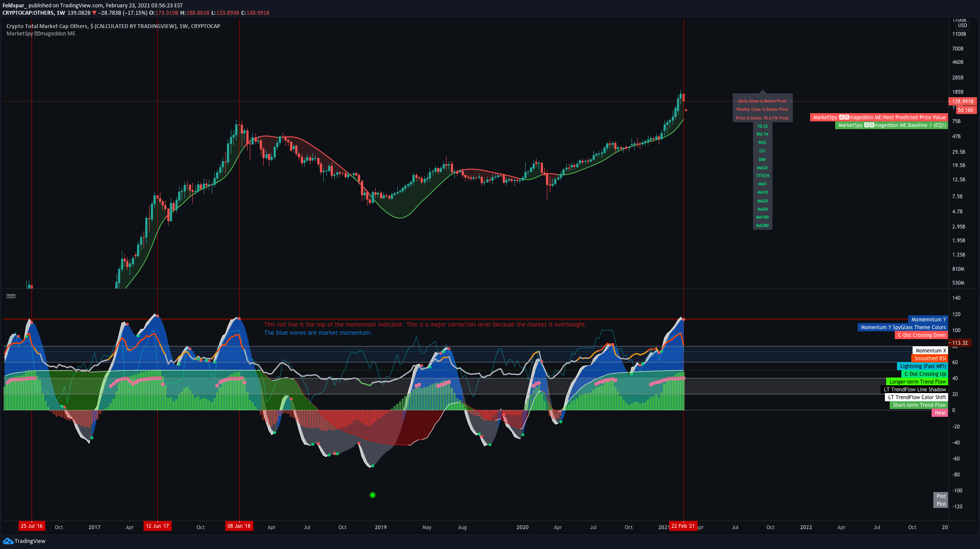Click the MarketSpy Armageddon ME indicator title

click(x=41, y=34)
